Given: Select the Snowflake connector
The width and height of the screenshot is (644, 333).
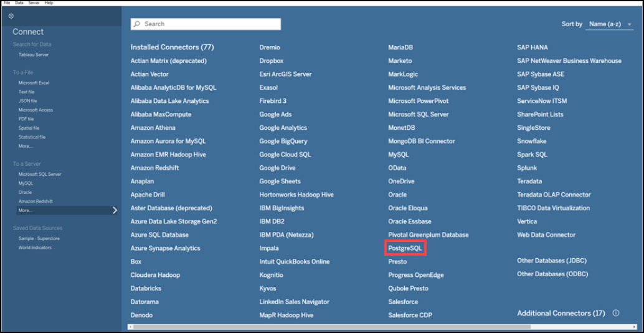Looking at the screenshot, I should coord(532,142).
